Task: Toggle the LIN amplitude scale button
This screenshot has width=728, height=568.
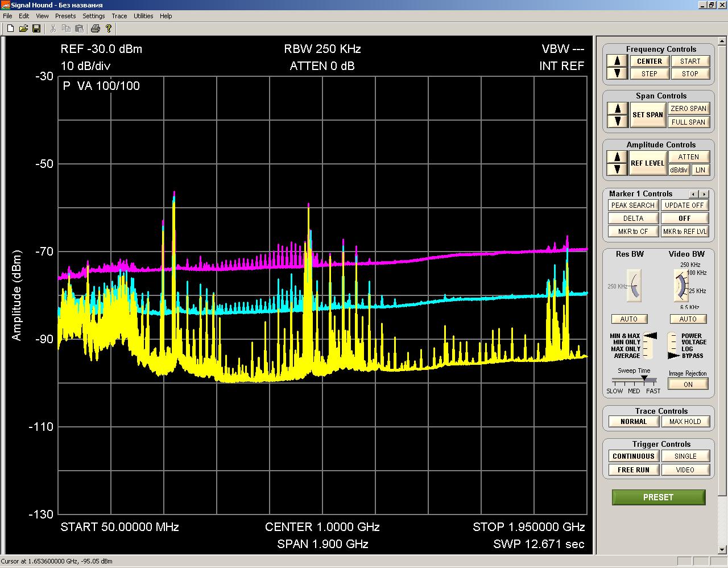Action: (700, 170)
